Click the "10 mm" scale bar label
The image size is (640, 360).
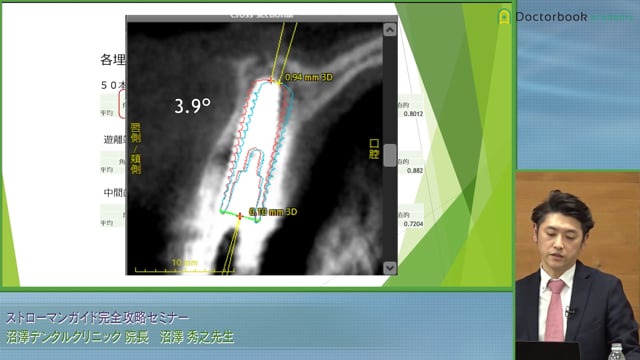pyautogui.click(x=184, y=262)
